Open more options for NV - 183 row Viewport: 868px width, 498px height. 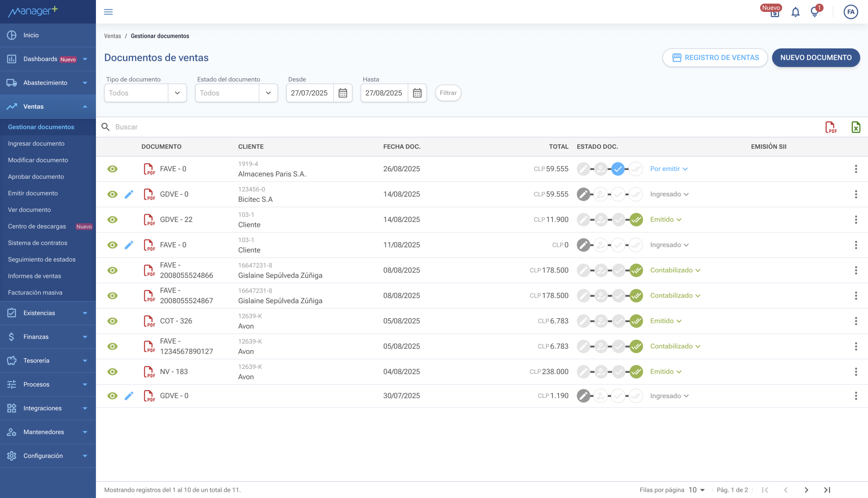coord(856,371)
